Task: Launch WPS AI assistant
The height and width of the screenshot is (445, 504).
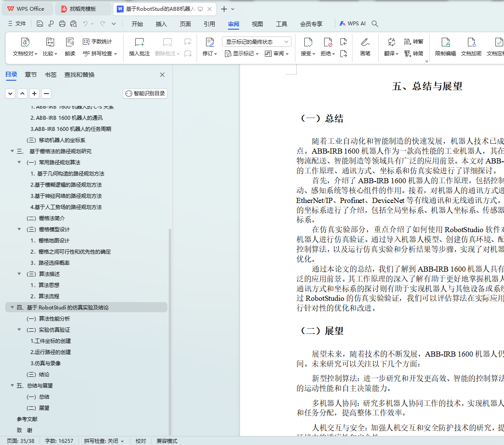Action: 352,24
